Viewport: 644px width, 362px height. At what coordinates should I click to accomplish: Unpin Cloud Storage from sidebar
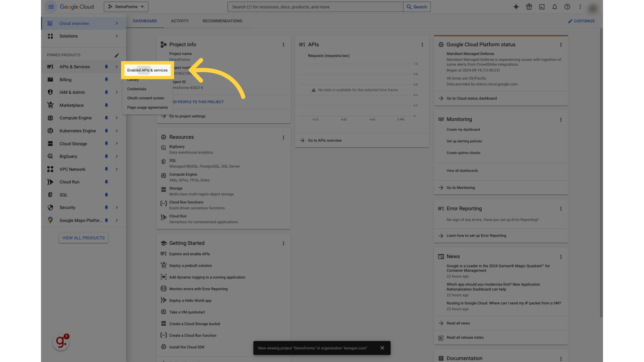[106, 143]
